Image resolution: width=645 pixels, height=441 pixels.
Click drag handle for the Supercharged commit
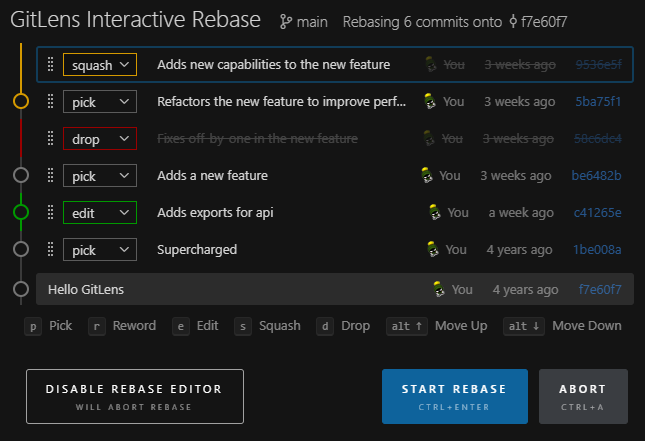click(x=50, y=249)
